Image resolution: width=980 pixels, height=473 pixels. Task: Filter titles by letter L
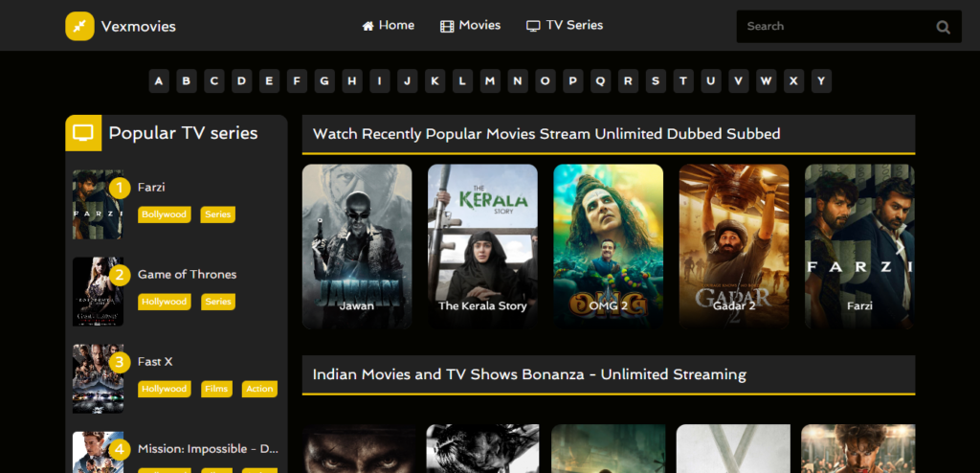click(462, 81)
